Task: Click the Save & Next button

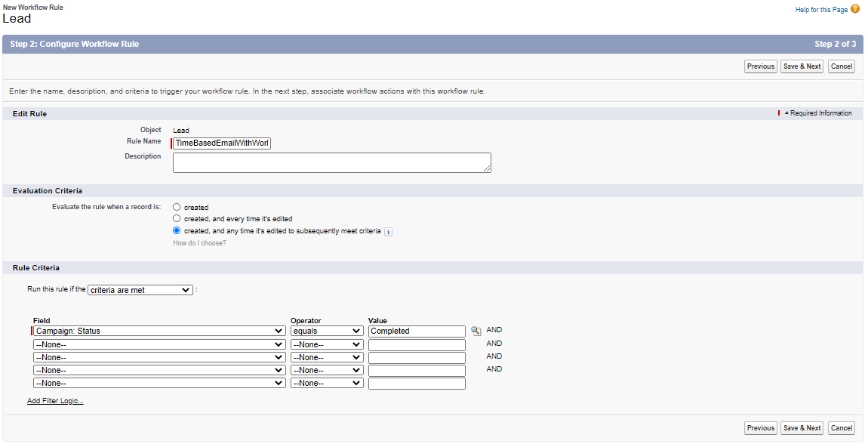Action: (x=802, y=66)
